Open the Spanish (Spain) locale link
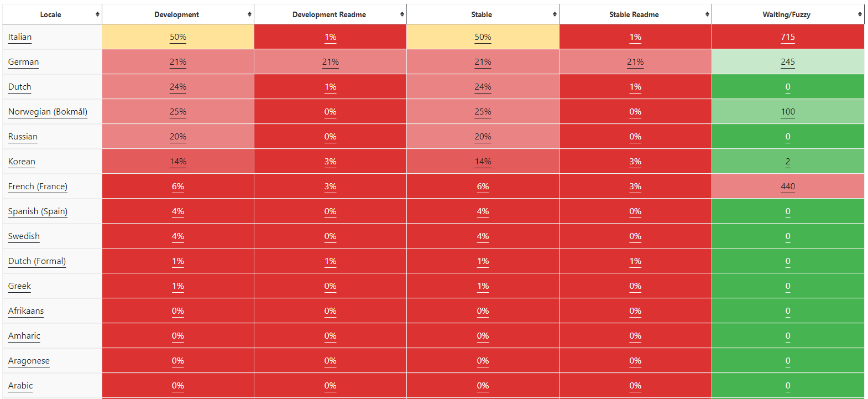The width and height of the screenshot is (868, 399). pyautogui.click(x=38, y=211)
